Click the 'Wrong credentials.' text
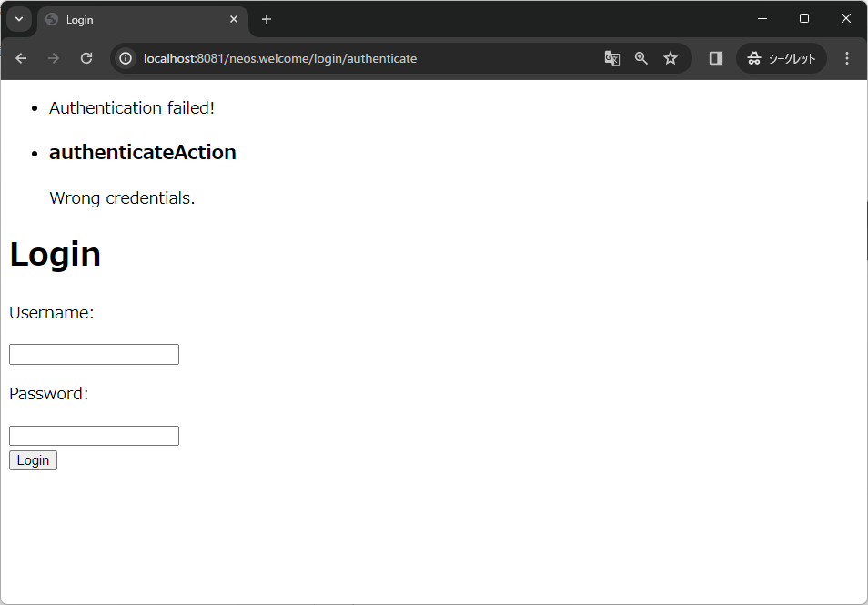Image resolution: width=868 pixels, height=605 pixels. (x=122, y=198)
